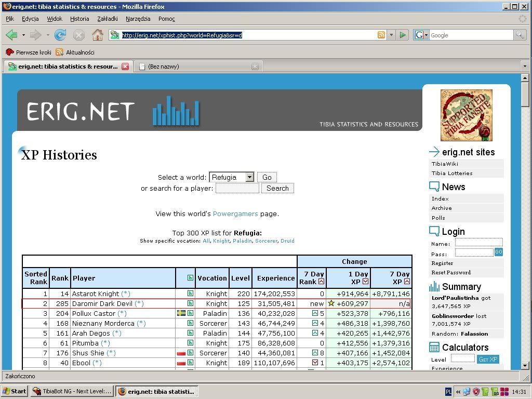This screenshot has width=532, height=399.
Task: Open the world selection dropdown showing Refugia
Action: [x=232, y=177]
